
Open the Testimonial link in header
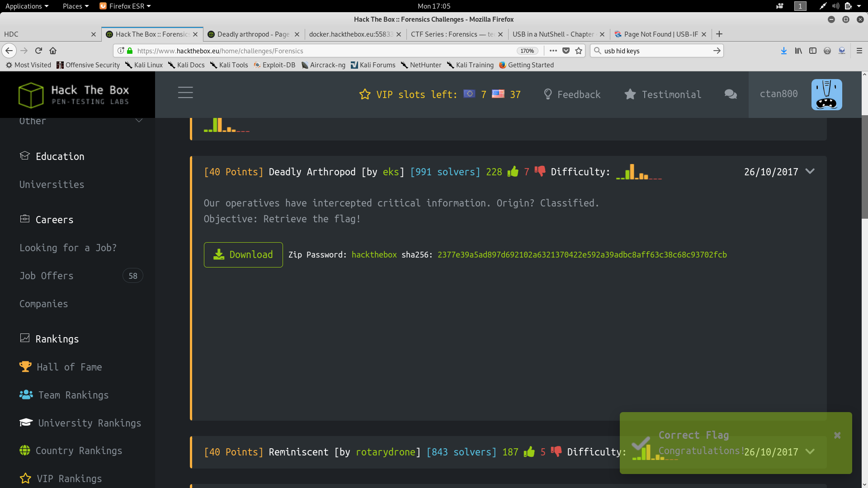click(x=663, y=94)
